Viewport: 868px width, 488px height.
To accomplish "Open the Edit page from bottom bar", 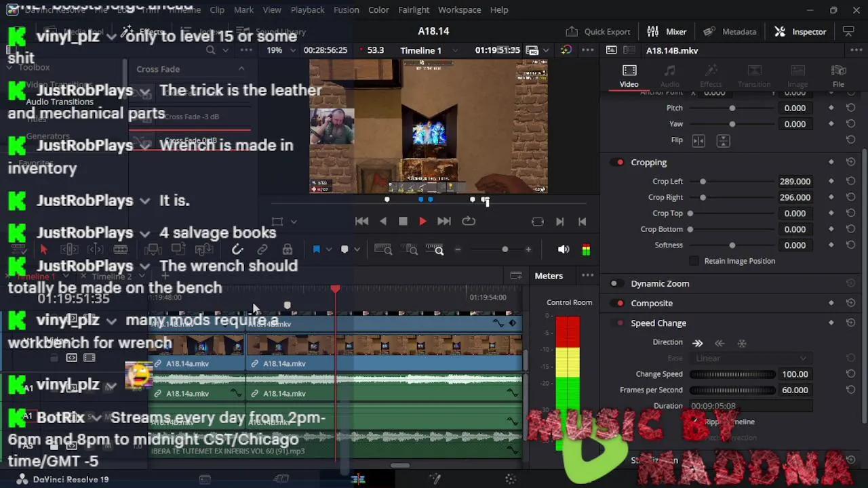I will point(358,479).
